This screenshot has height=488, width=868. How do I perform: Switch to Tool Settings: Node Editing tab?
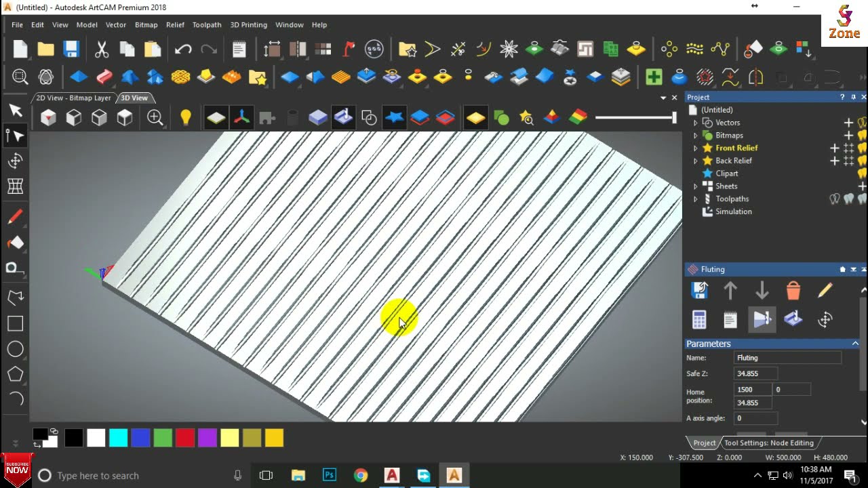[769, 443]
